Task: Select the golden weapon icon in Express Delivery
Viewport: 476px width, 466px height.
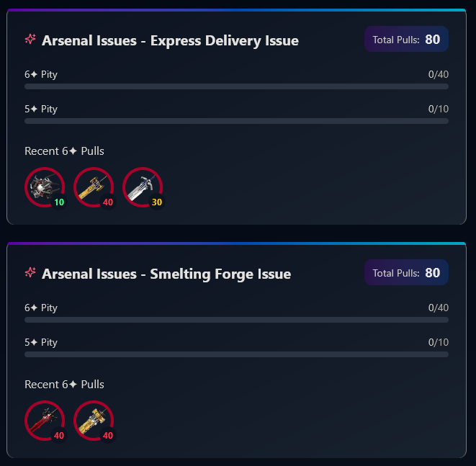Action: click(x=94, y=187)
